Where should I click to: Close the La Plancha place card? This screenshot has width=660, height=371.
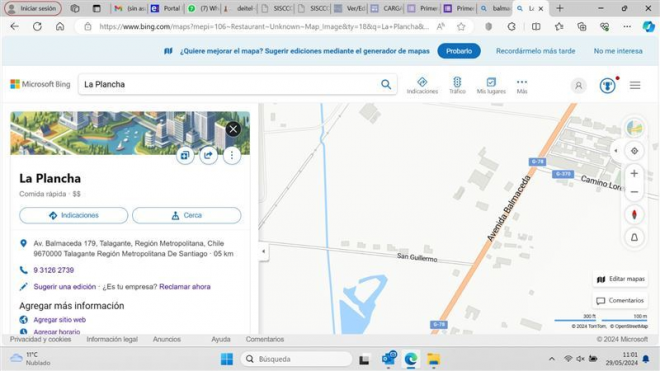233,129
